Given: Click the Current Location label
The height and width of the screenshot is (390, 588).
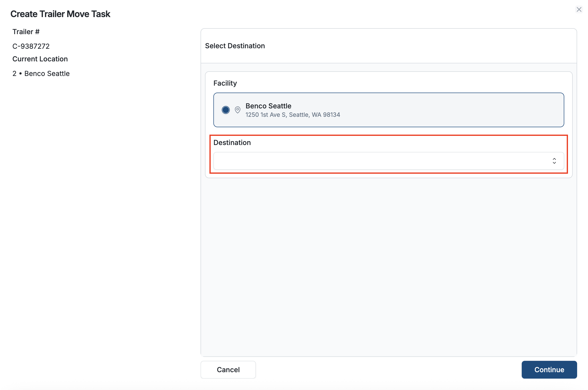Looking at the screenshot, I should (x=40, y=59).
